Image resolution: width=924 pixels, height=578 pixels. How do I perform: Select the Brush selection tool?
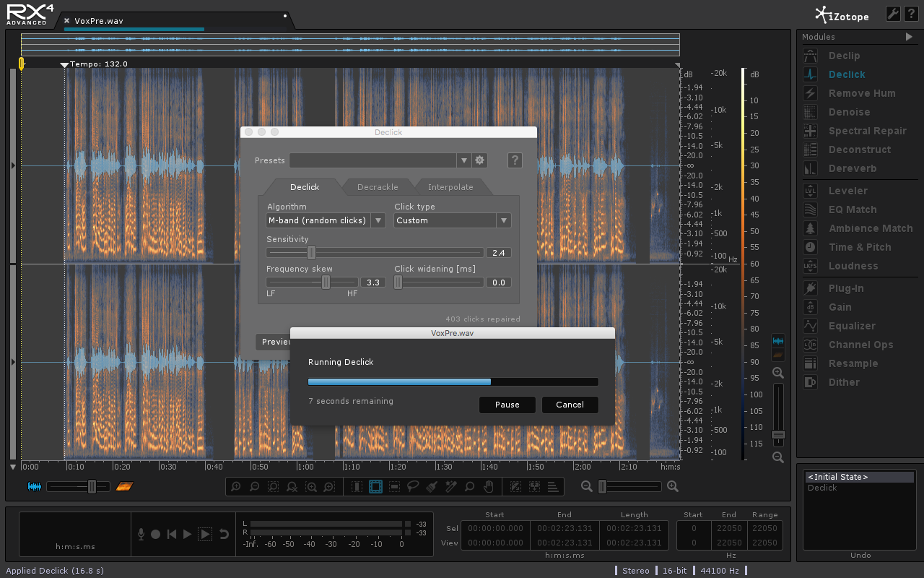click(x=432, y=487)
